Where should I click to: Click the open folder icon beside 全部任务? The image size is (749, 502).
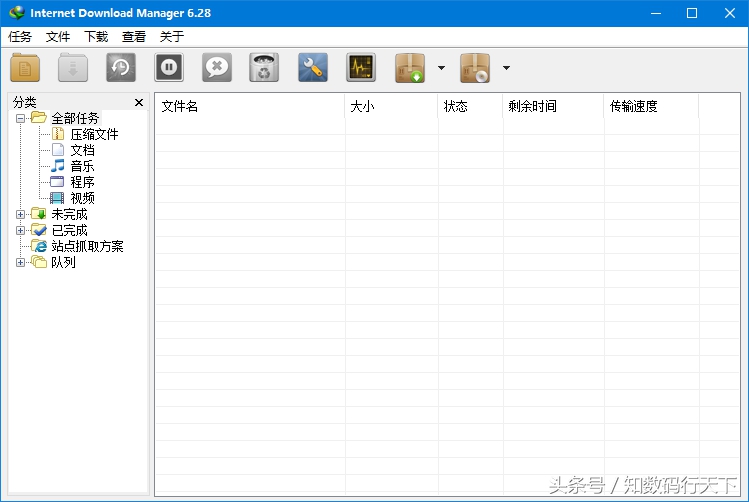[x=39, y=117]
